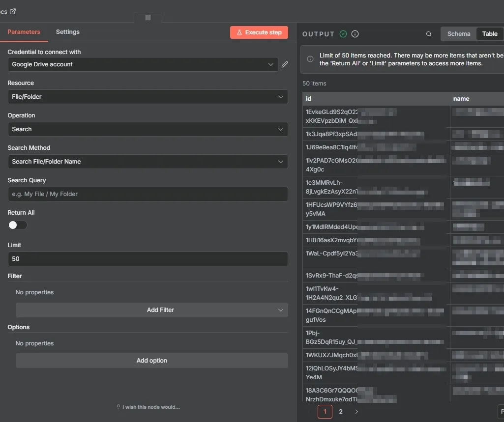Click the Limit field showing 50
Viewport: 504px width, 422px height.
pyautogui.click(x=148, y=259)
